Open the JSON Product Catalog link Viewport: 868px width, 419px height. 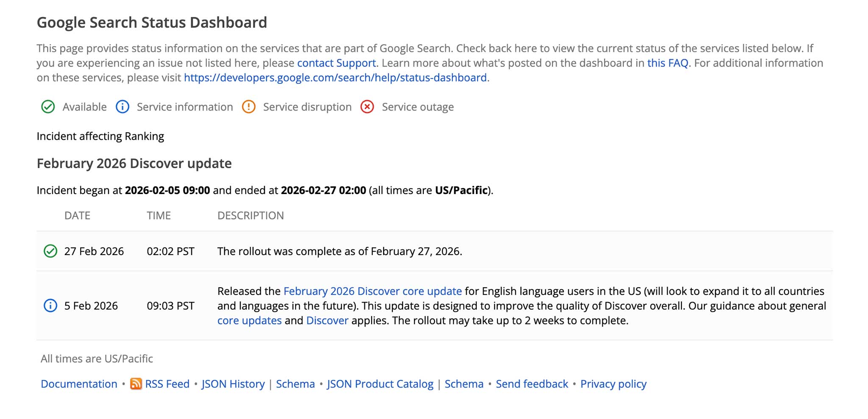pyautogui.click(x=380, y=384)
